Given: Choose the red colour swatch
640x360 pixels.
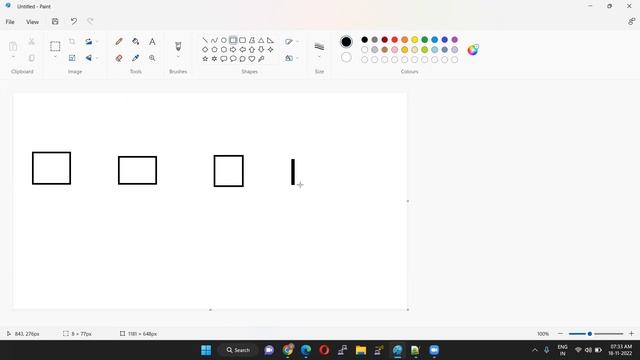Looking at the screenshot, I should [x=395, y=40].
